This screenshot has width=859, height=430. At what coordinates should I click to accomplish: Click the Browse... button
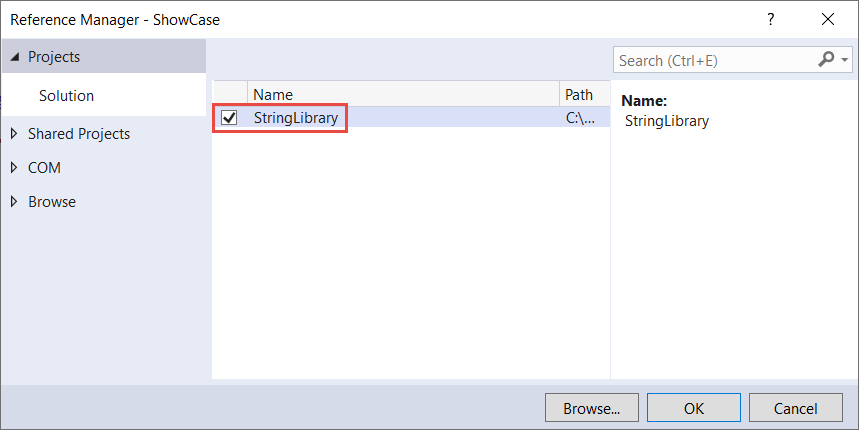[x=591, y=408]
